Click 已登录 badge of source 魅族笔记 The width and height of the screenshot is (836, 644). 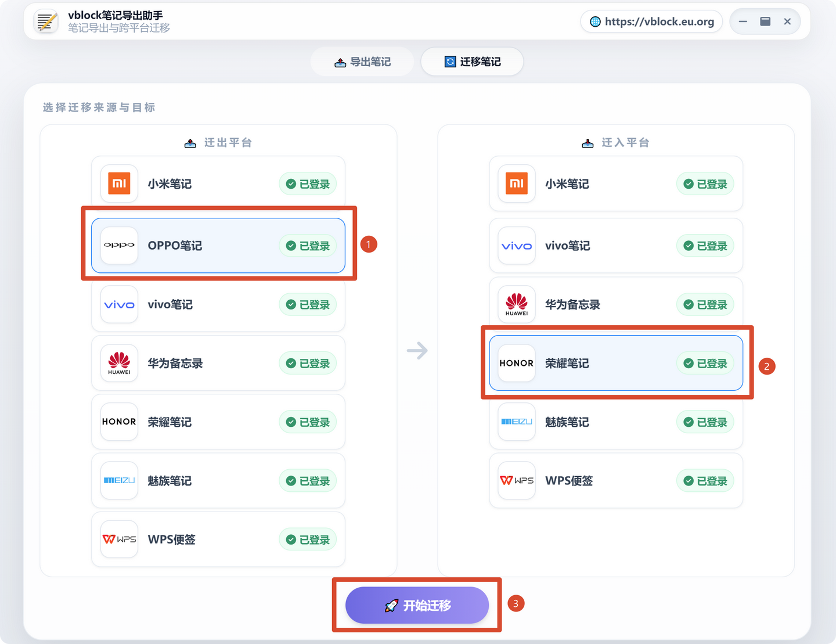pos(308,481)
